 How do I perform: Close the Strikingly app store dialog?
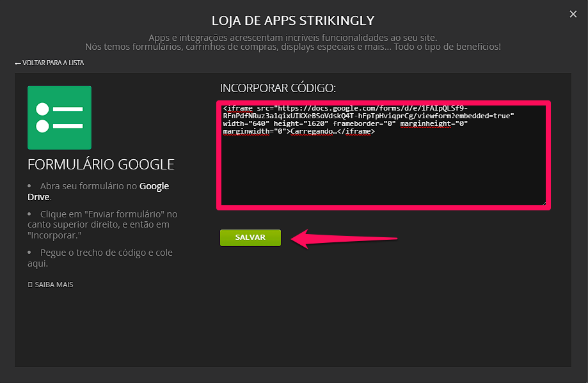click(x=573, y=14)
